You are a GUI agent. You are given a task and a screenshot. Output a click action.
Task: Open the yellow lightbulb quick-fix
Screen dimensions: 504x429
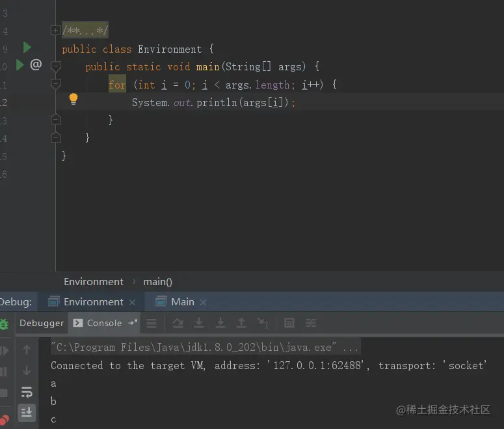73,99
